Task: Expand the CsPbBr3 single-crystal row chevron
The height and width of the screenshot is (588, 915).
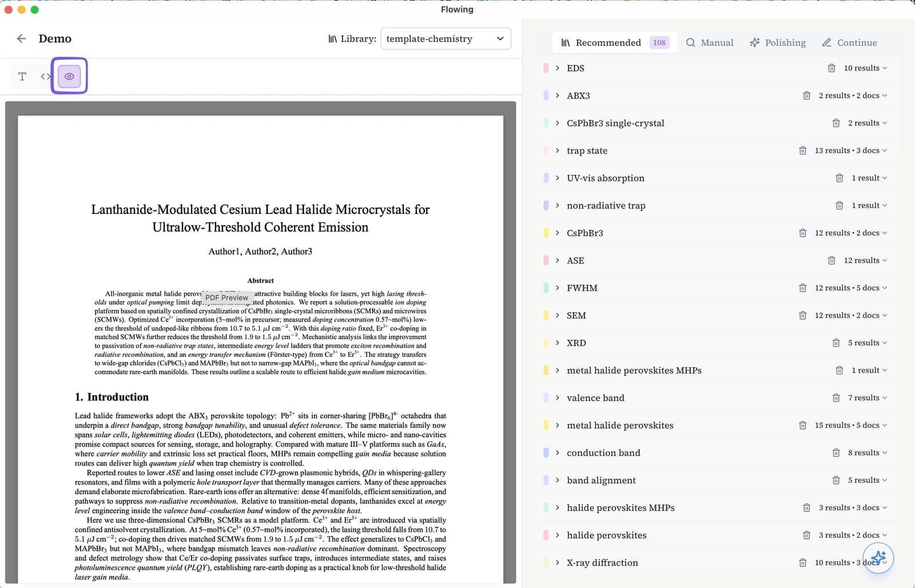Action: (557, 123)
